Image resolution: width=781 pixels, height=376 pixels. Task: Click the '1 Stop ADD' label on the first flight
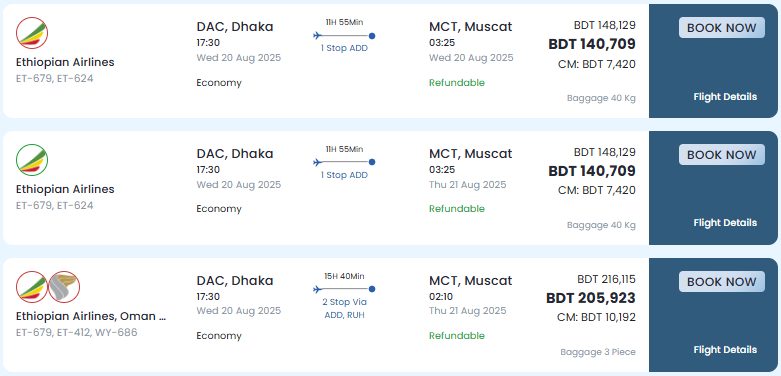[x=344, y=48]
